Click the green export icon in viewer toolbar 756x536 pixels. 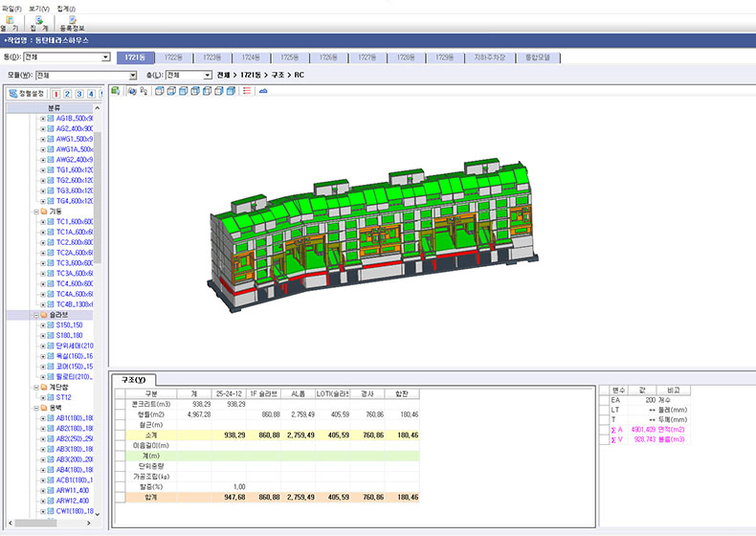coord(116,91)
